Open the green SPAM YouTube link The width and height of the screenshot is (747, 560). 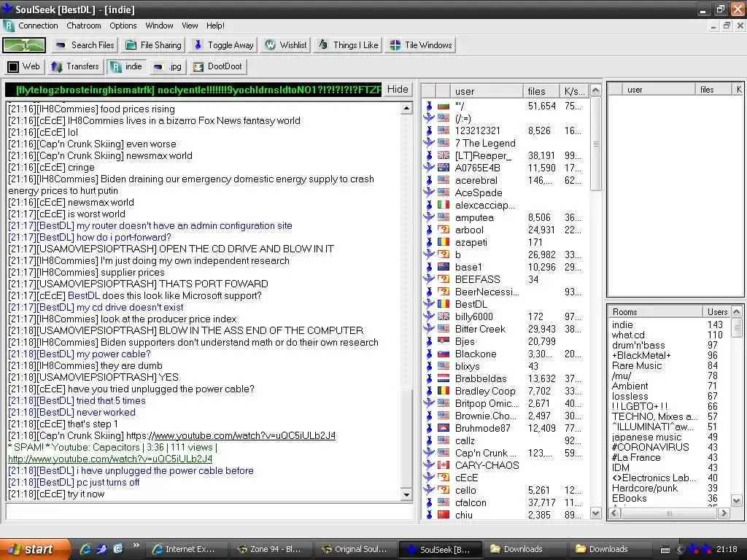click(110, 459)
